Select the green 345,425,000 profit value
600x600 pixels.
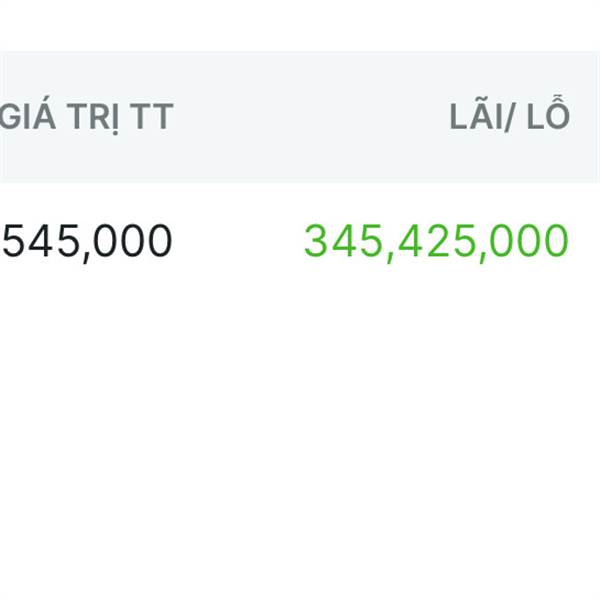pos(436,242)
